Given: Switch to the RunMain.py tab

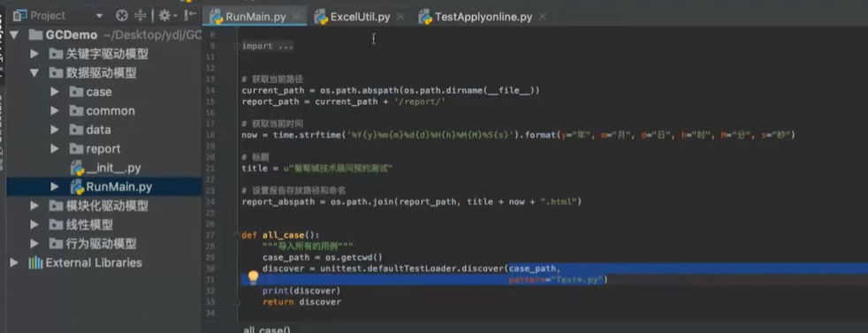Looking at the screenshot, I should pyautogui.click(x=255, y=17).
